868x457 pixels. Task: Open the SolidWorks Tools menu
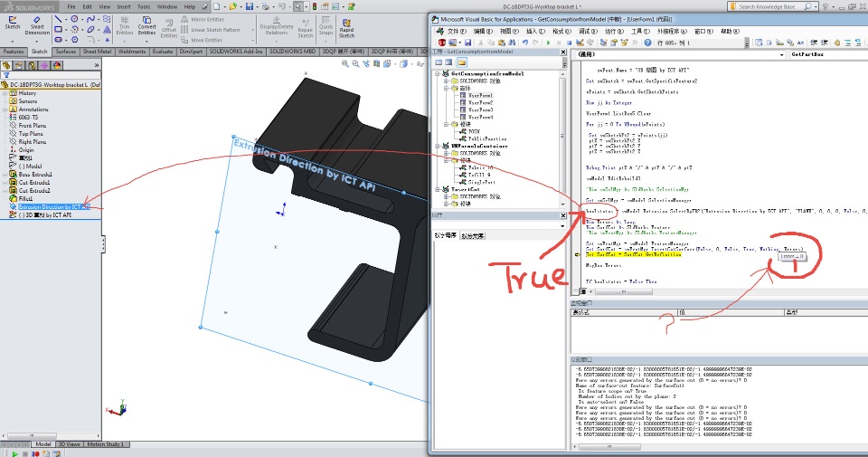(144, 7)
